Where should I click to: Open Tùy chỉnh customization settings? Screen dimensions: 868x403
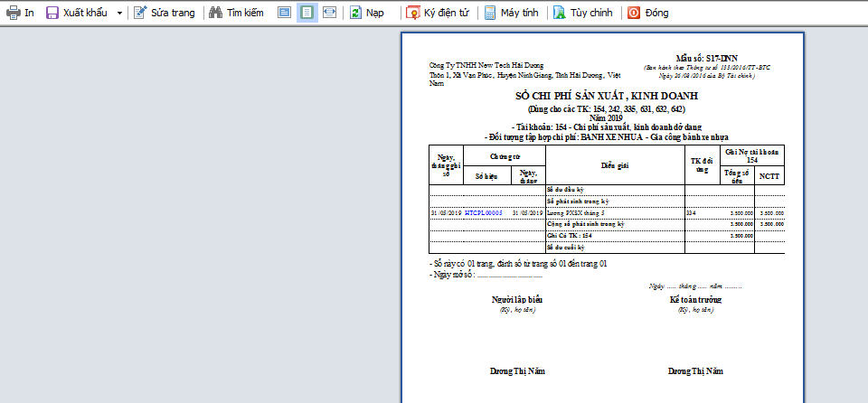[x=583, y=14]
